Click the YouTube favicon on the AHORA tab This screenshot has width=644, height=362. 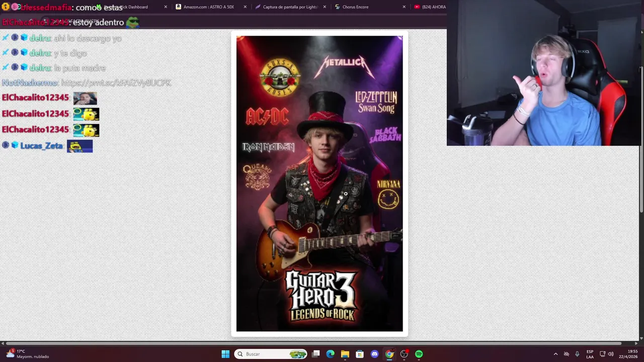click(x=417, y=7)
